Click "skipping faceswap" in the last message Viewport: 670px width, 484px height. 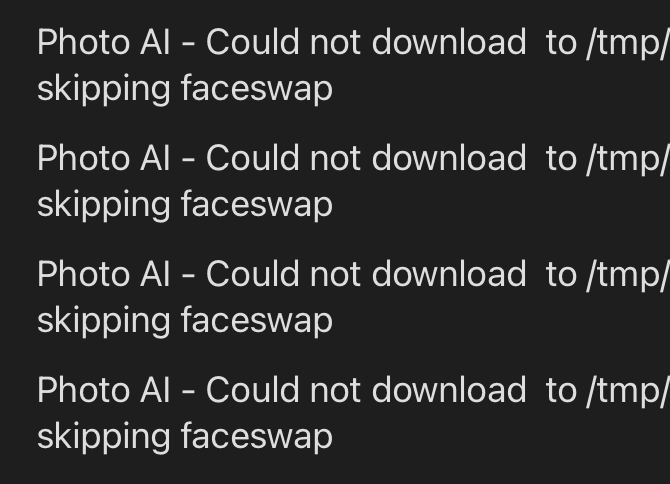coord(185,437)
